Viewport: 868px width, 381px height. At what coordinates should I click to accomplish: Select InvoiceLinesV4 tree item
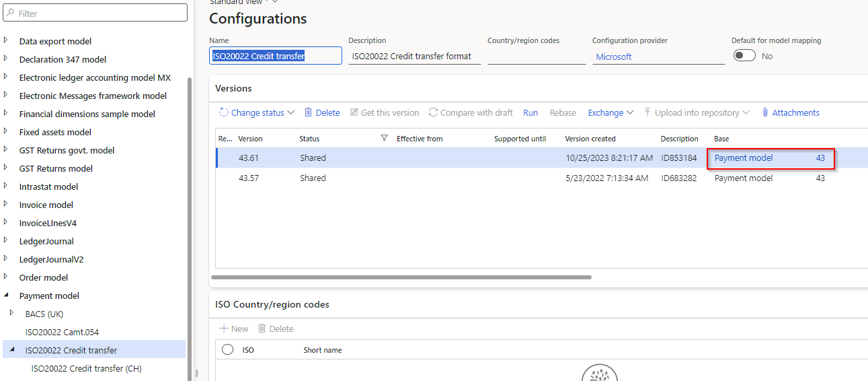(x=48, y=223)
